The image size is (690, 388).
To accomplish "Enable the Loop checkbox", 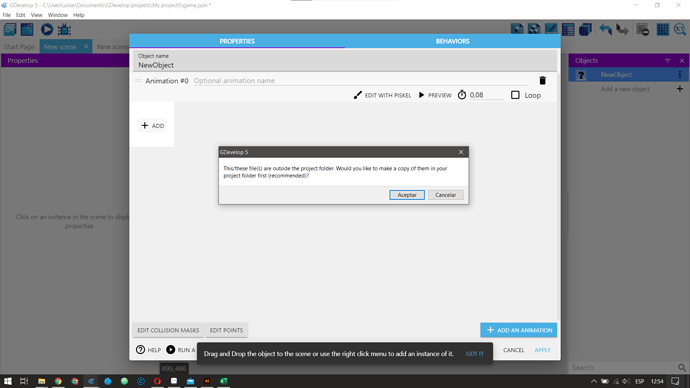I will click(515, 95).
